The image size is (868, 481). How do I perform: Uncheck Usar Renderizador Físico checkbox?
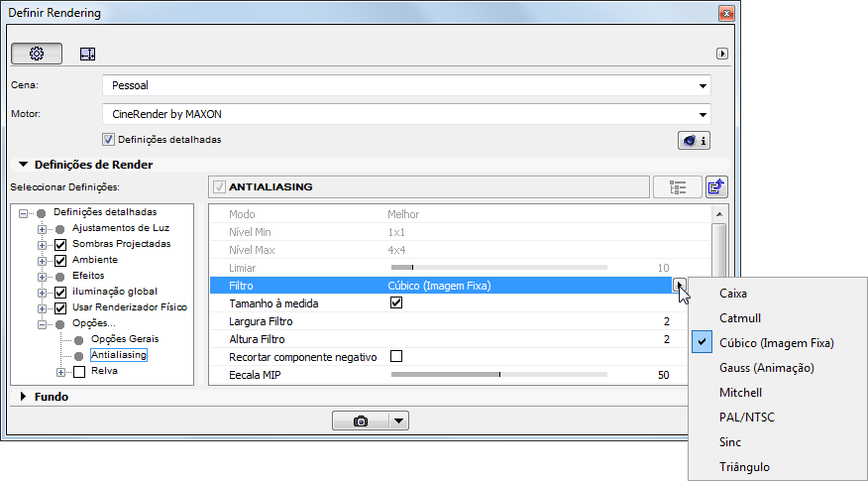60,308
